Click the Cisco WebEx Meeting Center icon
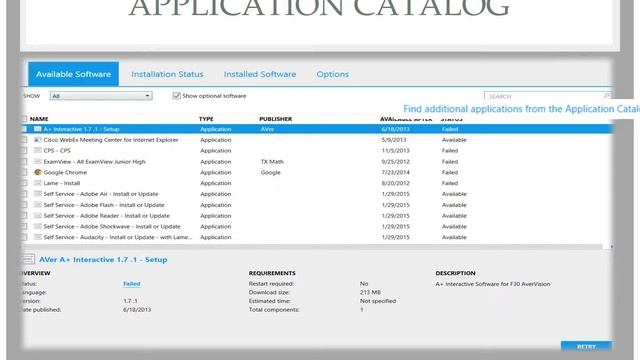Viewport: 640px width, 360px height. tap(38, 140)
